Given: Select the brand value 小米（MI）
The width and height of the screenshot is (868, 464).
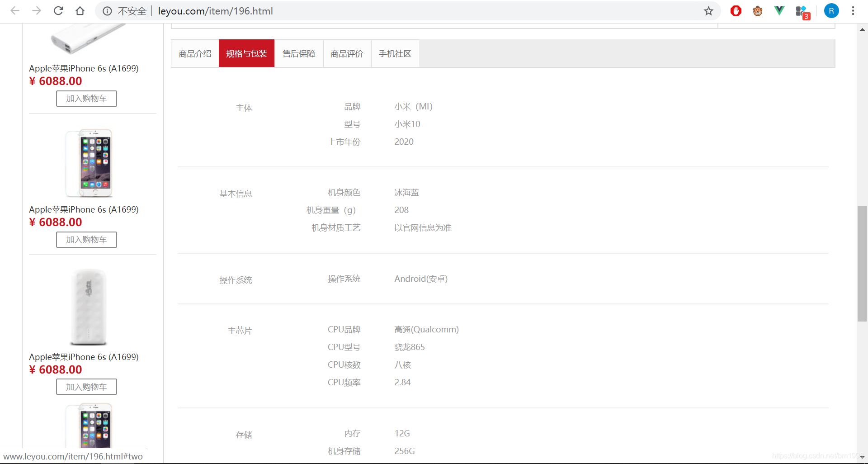Looking at the screenshot, I should tap(413, 107).
